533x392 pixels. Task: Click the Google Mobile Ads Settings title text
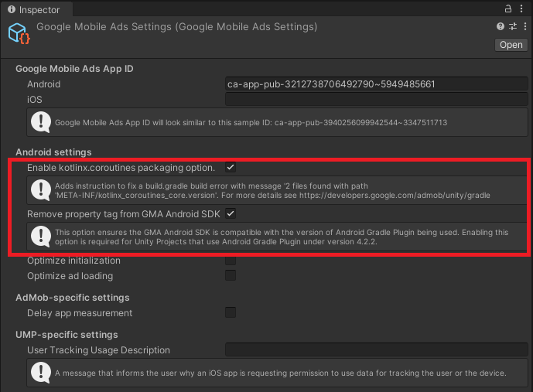(176, 27)
